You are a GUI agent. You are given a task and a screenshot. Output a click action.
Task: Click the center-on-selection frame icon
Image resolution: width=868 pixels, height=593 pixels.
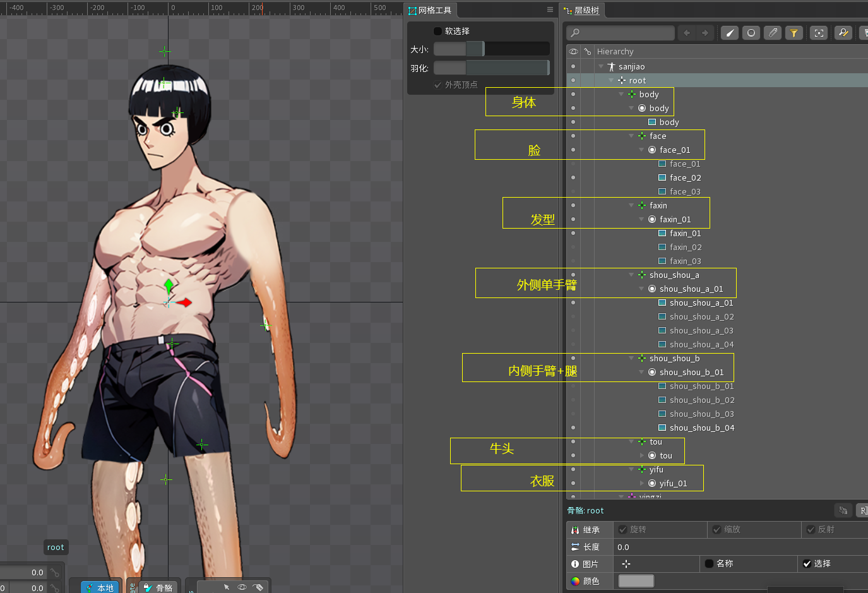click(819, 33)
